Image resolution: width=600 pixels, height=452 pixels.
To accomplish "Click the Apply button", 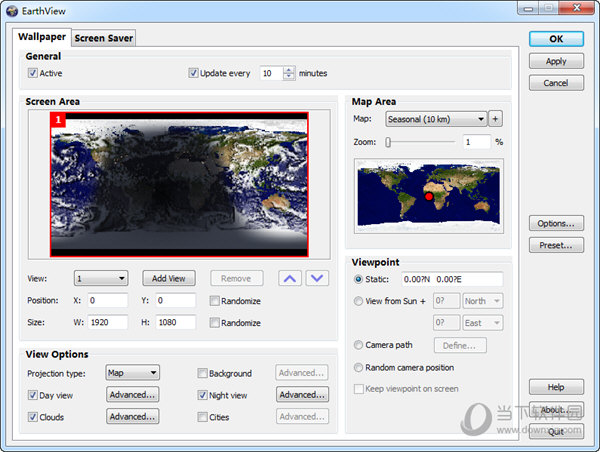I will tap(556, 61).
